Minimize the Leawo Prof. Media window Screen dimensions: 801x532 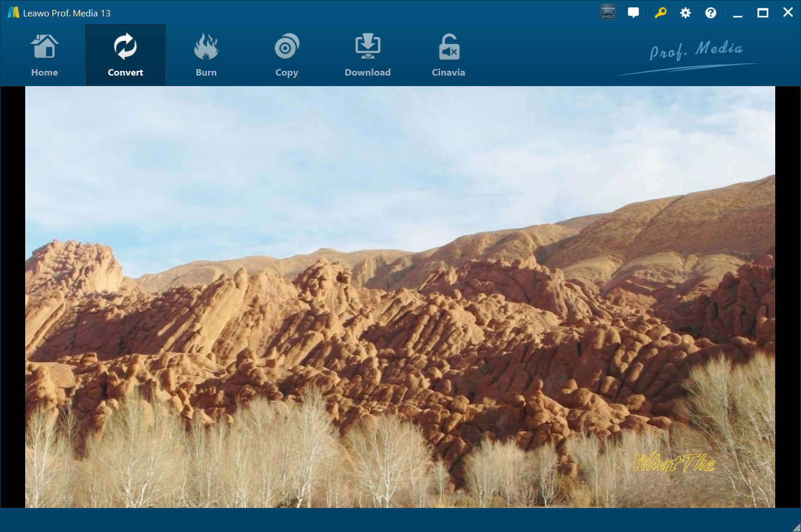pos(738,13)
